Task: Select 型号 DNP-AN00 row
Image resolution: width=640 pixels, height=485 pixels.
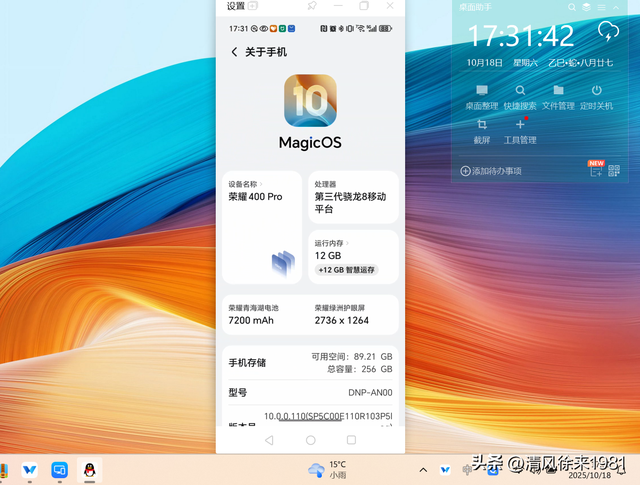Action: point(310,392)
